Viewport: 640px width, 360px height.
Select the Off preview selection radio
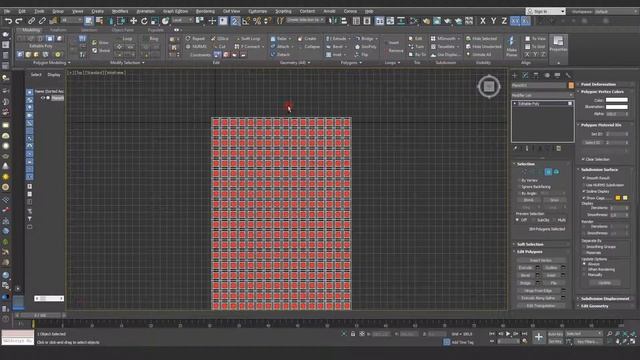[518, 220]
